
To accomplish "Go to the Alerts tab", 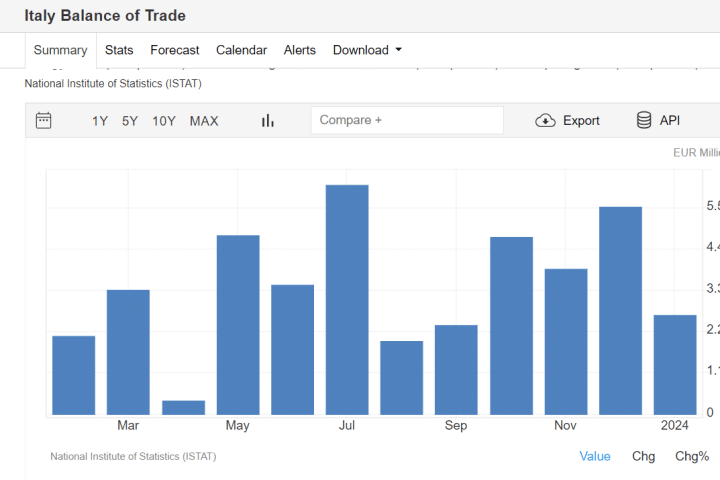I will pyautogui.click(x=299, y=50).
